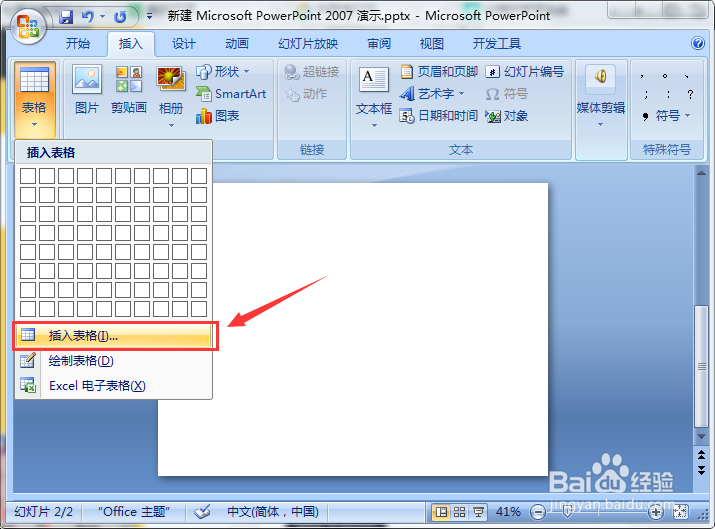This screenshot has height=529, width=715.
Task: Open the undo history dropdown arrow
Action: pyautogui.click(x=103, y=17)
